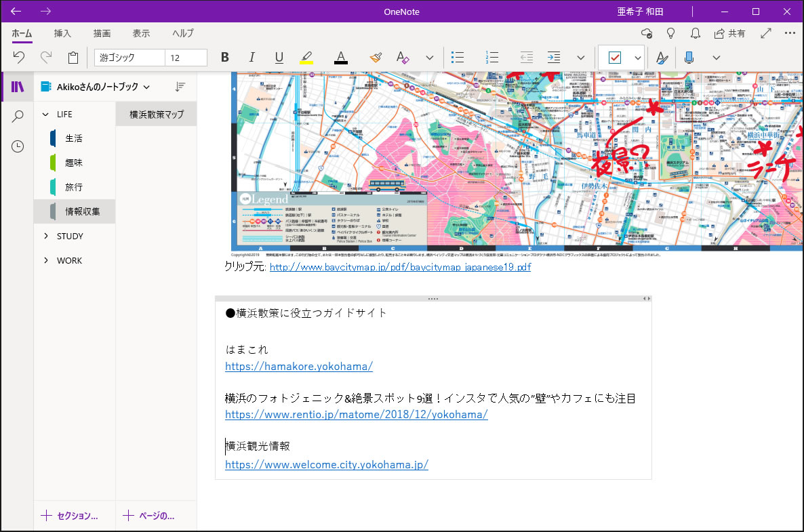The width and height of the screenshot is (804, 532).
Task: Collapse the LIFE section group
Action: pos(46,114)
